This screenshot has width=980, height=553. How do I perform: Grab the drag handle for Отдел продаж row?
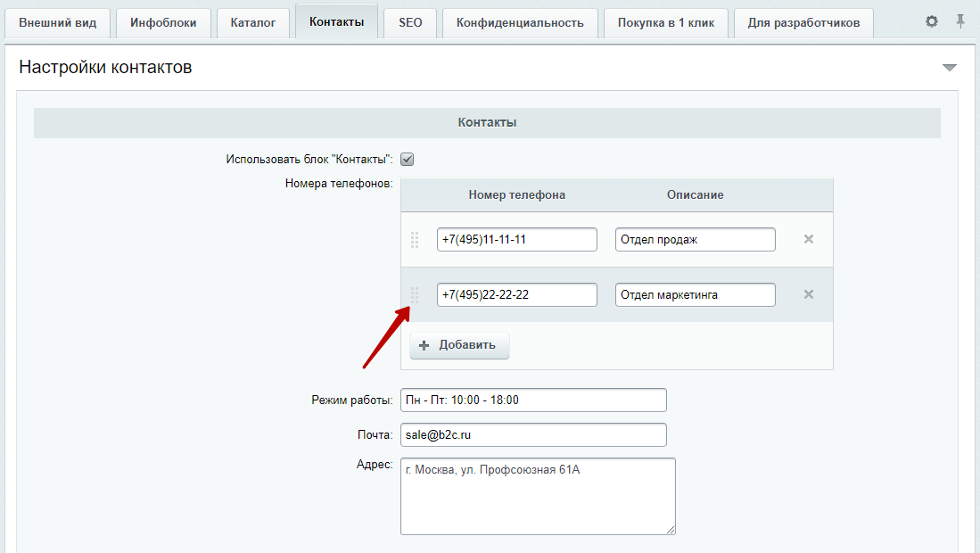click(415, 240)
